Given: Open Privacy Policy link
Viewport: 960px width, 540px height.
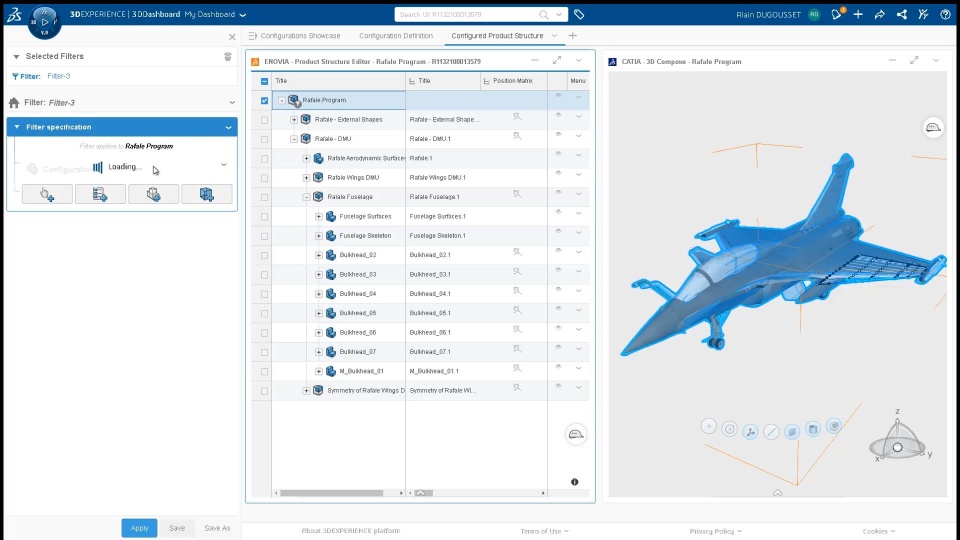Looking at the screenshot, I should pos(715,531).
